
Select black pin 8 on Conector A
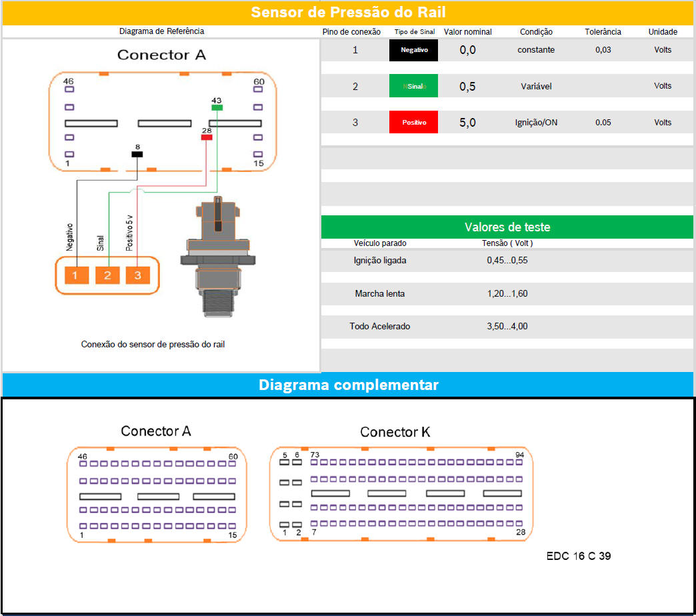click(x=137, y=154)
